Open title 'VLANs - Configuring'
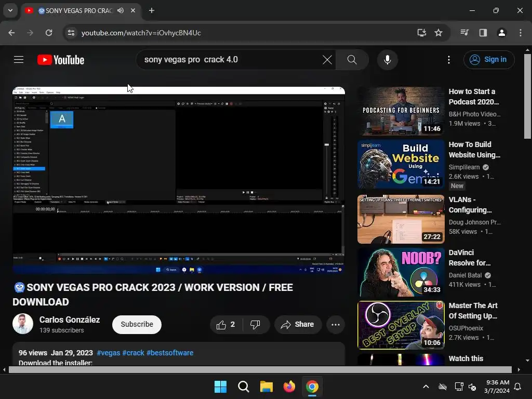532x399 pixels. [x=470, y=205]
